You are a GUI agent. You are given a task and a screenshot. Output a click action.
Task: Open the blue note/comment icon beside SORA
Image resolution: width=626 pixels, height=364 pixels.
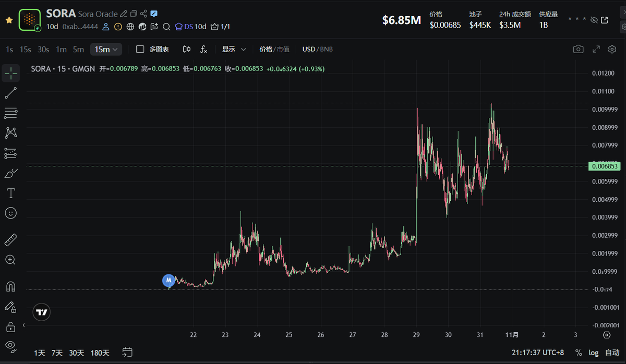point(154,14)
